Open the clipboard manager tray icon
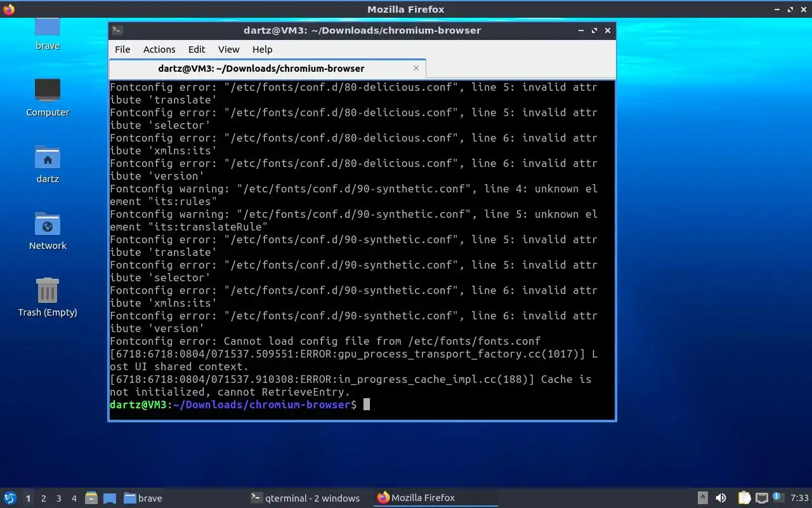 [x=744, y=498]
